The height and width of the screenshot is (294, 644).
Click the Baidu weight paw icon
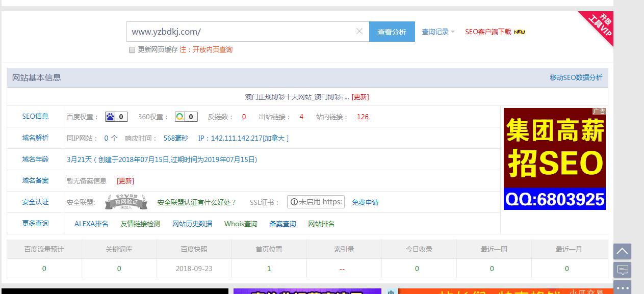(111, 117)
